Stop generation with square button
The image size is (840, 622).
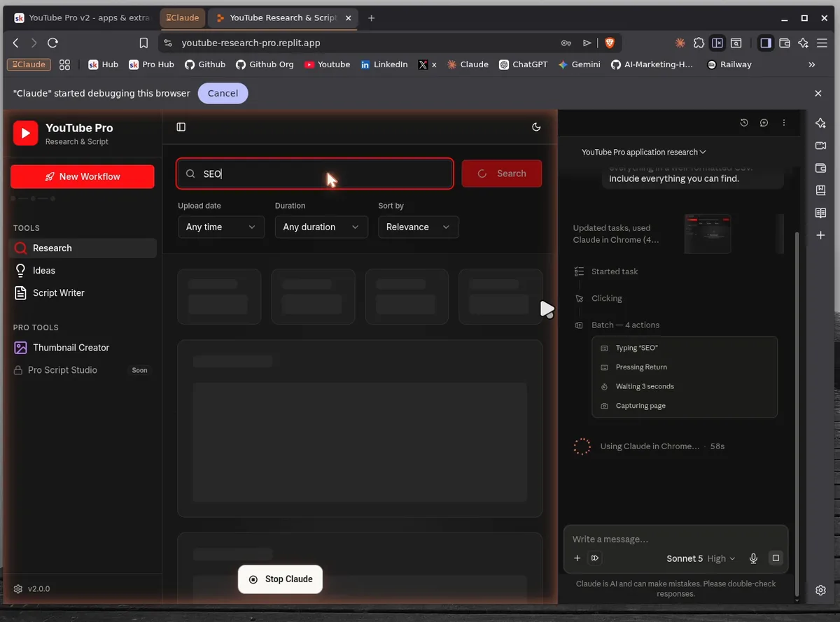(775, 558)
